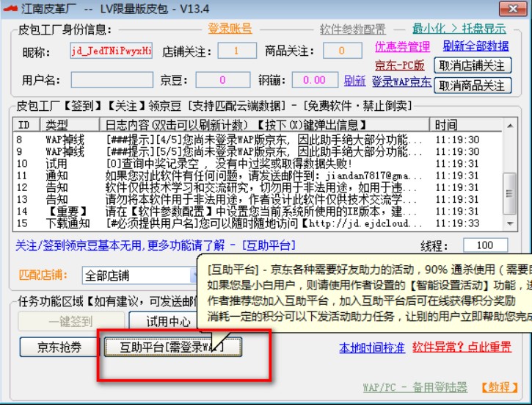Viewport: 532px width, 407px height.
Task: Click the 刷新 link beside 钢镚
Action: click(354, 81)
